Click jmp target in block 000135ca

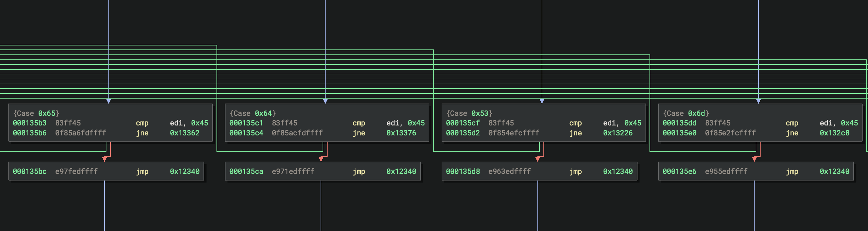[x=401, y=172]
